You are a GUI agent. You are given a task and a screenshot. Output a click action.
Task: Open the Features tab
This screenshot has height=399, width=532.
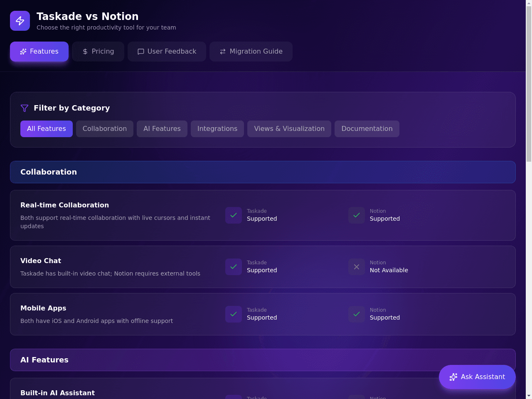[x=39, y=52]
